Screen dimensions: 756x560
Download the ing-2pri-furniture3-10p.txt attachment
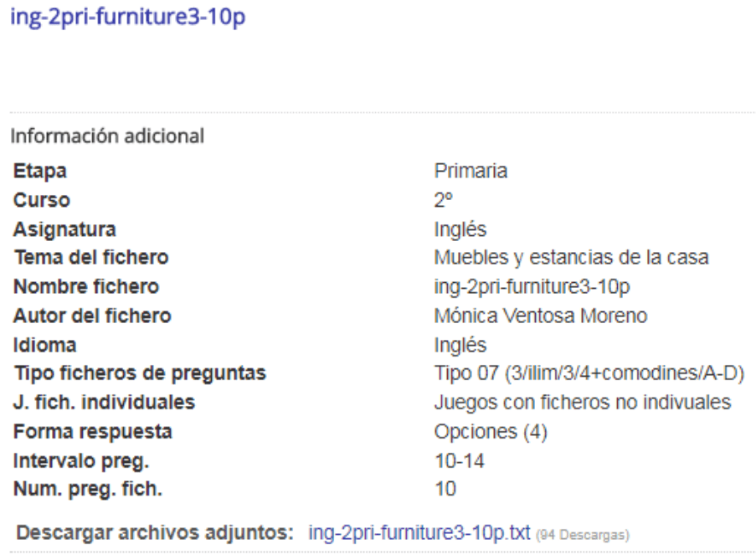point(419,533)
